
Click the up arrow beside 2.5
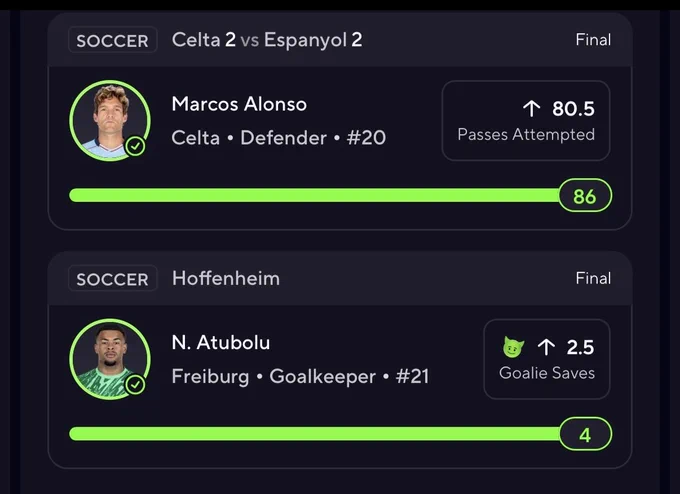click(x=546, y=347)
